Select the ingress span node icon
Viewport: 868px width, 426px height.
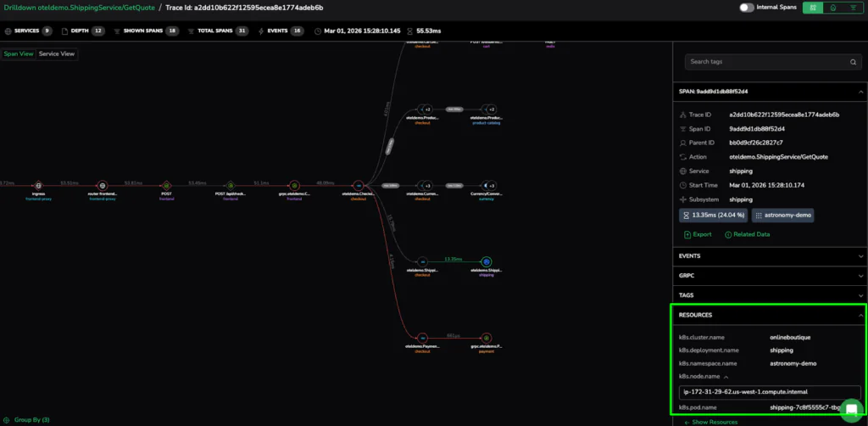click(38, 185)
